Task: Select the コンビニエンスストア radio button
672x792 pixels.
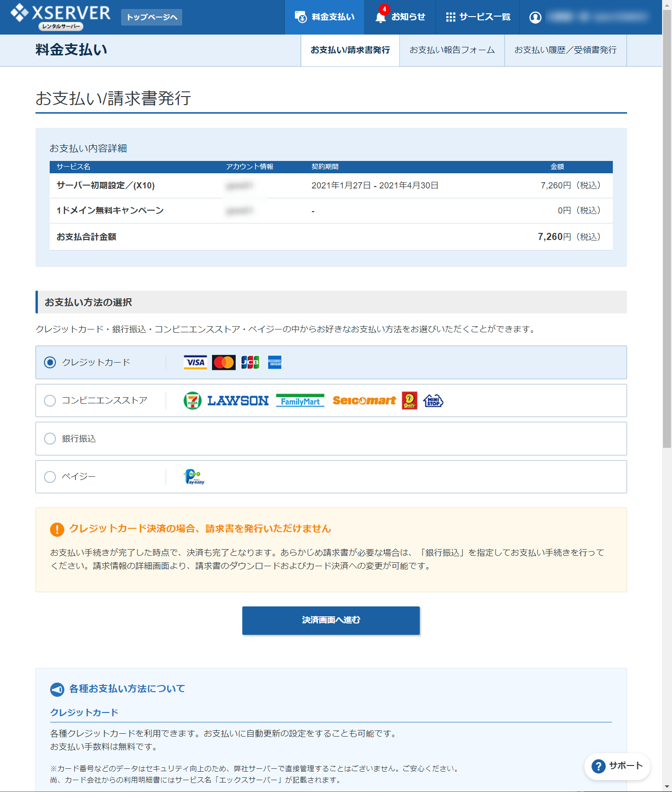Action: point(50,401)
